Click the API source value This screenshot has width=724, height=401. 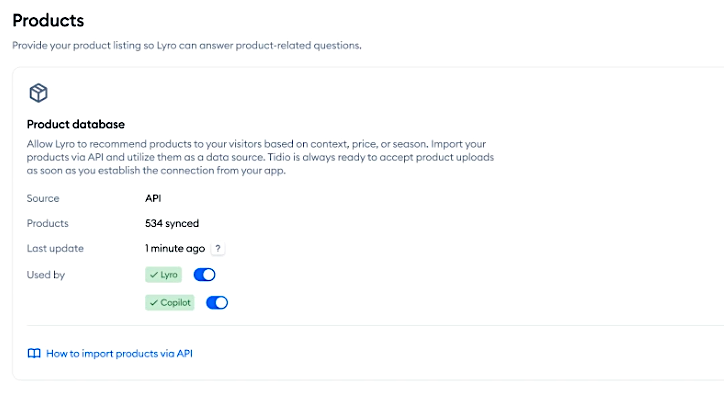pos(153,199)
